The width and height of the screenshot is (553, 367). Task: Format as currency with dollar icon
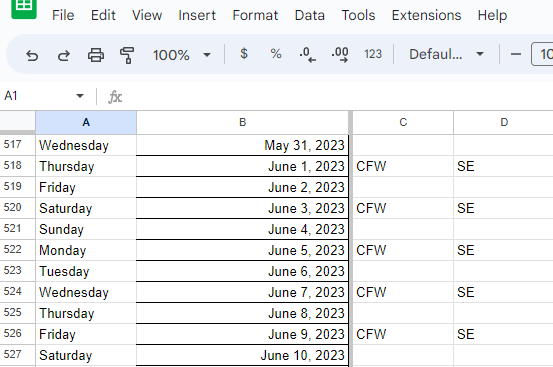tap(244, 54)
